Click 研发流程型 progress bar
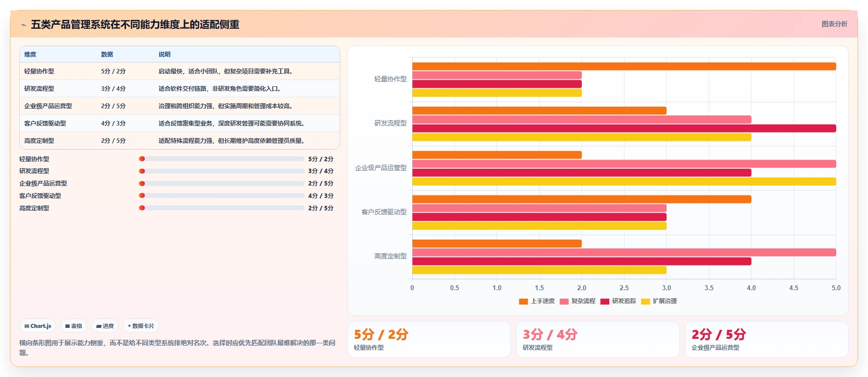 coord(222,171)
